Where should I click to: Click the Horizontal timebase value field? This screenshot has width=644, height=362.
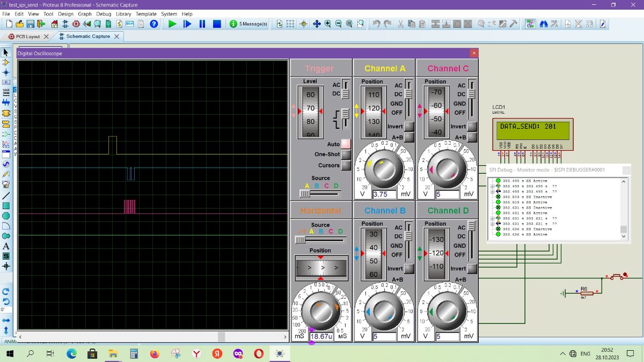tap(321, 336)
